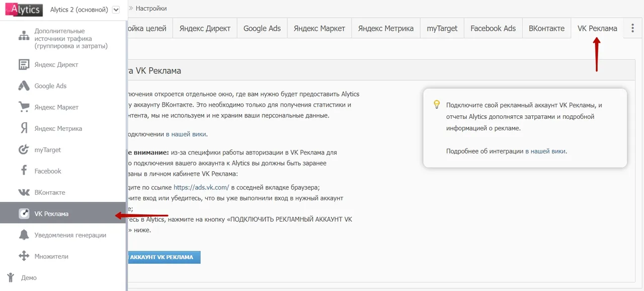Open the https://ads.vk.com/ link
The image size is (644, 291).
tap(201, 187)
